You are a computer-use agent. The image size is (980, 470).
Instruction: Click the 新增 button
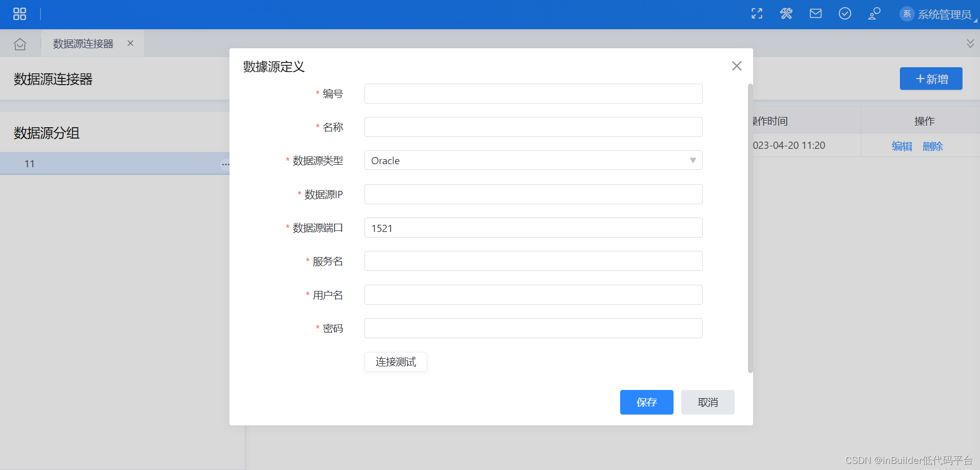click(x=931, y=79)
